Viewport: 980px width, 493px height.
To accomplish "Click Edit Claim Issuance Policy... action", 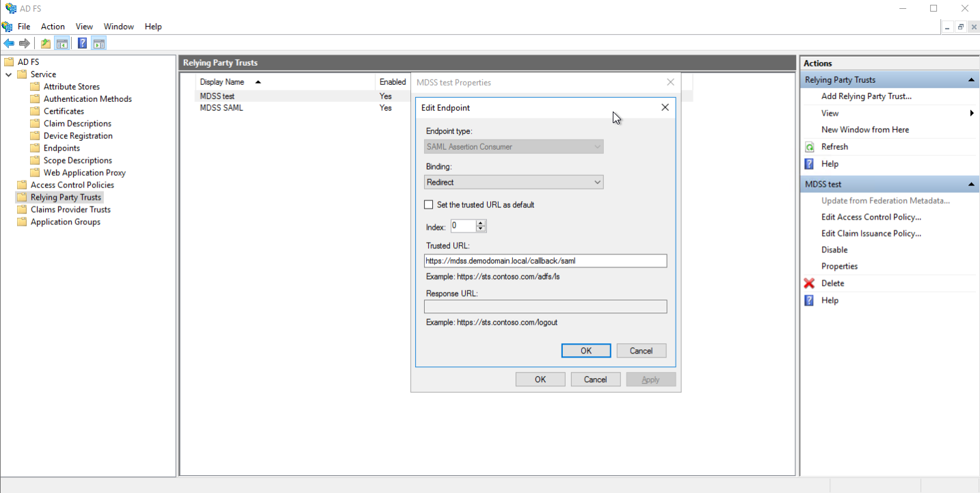I will pos(871,234).
